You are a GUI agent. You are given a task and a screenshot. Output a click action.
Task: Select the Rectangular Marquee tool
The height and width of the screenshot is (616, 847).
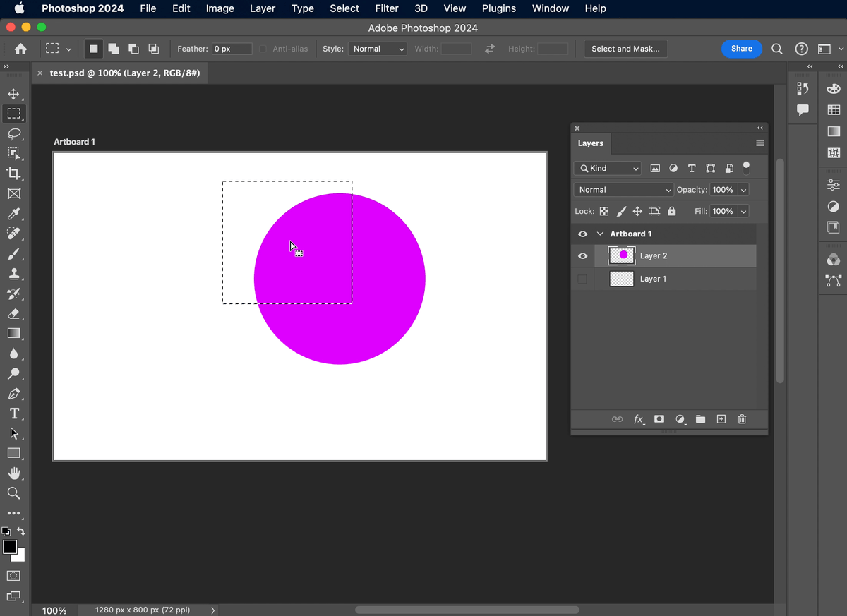point(14,114)
